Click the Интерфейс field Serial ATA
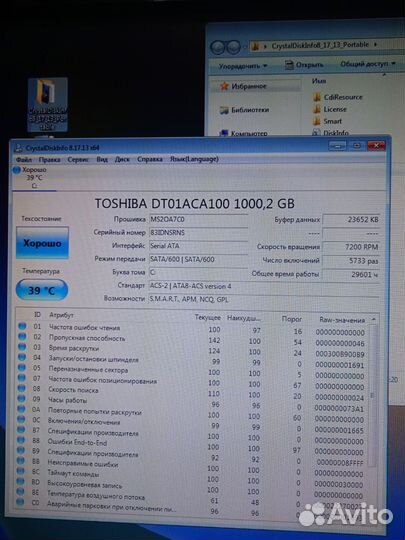The width and height of the screenshot is (405, 540). [x=198, y=246]
